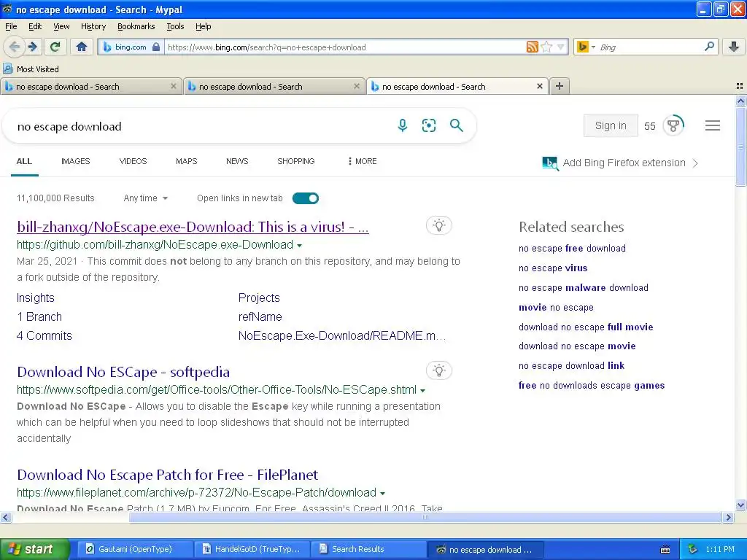
Task: Expand the github.com URL dropdown arrow
Action: (299, 246)
